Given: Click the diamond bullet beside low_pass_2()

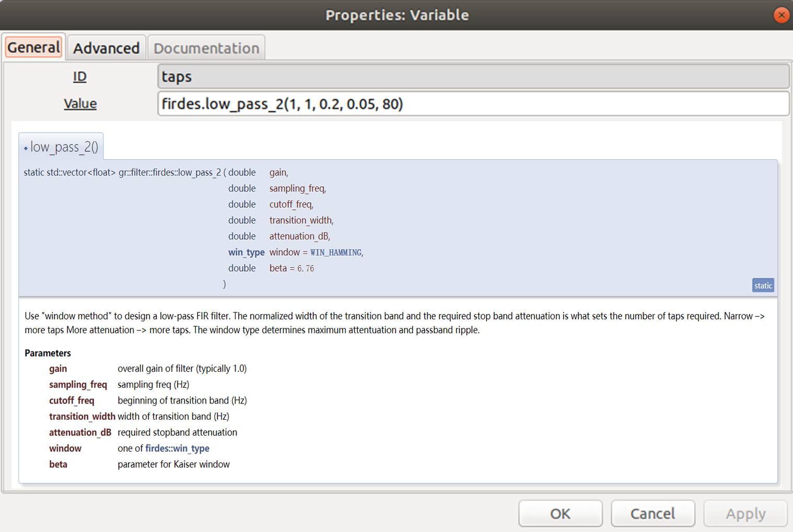Looking at the screenshot, I should point(26,148).
